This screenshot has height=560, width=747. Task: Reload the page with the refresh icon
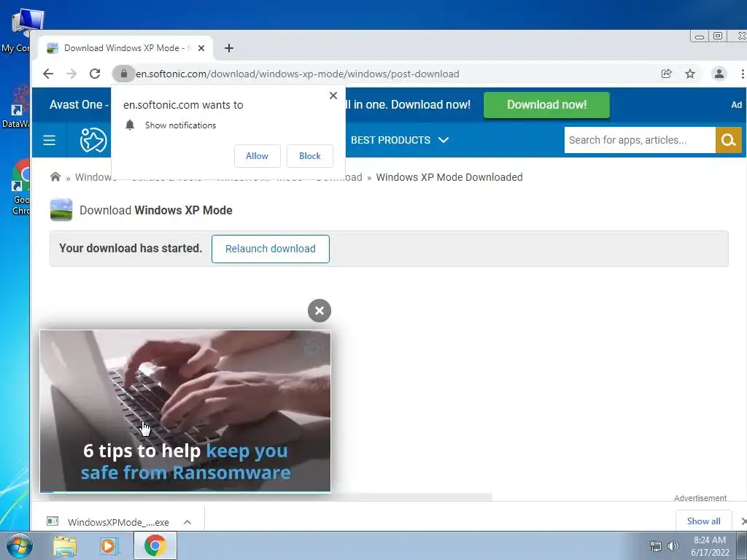coord(95,74)
